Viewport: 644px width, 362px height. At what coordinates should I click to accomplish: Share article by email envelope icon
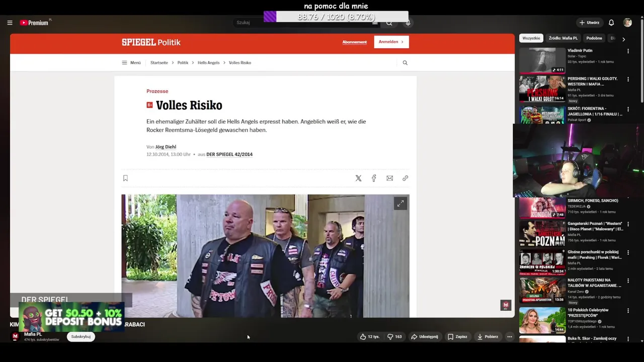[389, 178]
